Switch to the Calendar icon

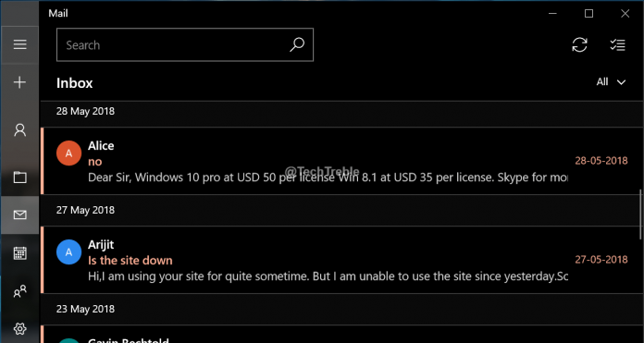point(19,253)
